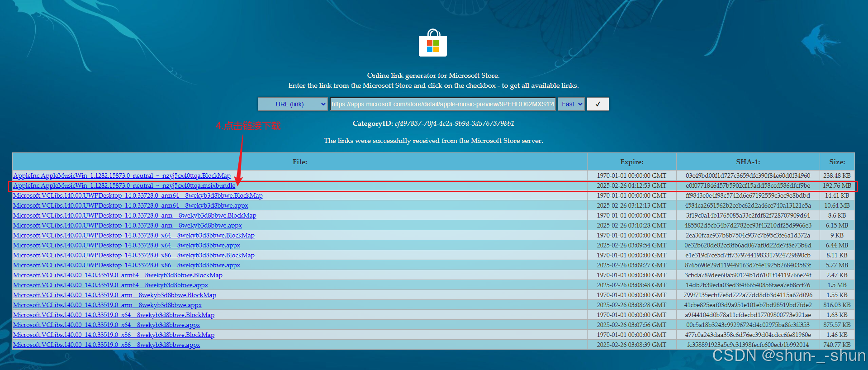
Task: Select the 10.64 MB size cell
Action: click(x=837, y=205)
